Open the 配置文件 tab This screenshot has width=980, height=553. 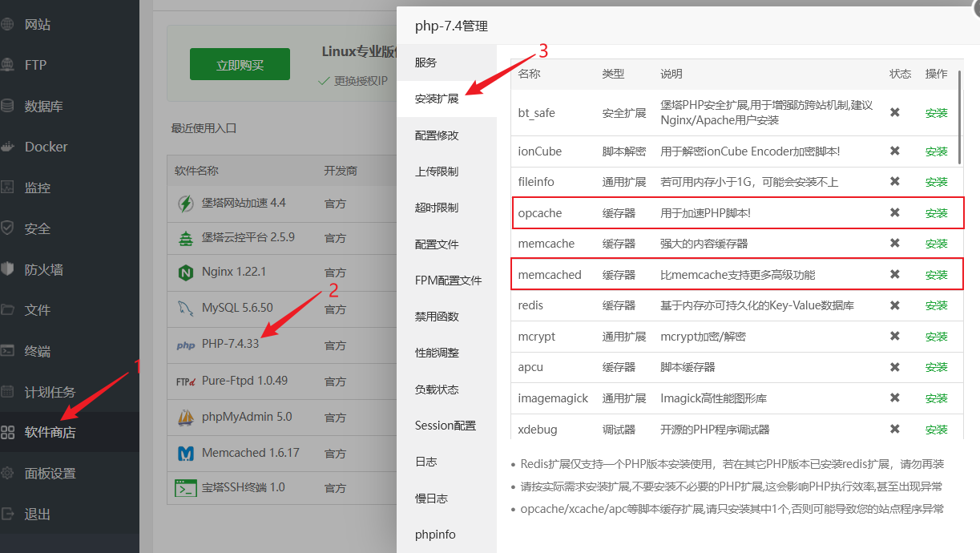[446, 244]
